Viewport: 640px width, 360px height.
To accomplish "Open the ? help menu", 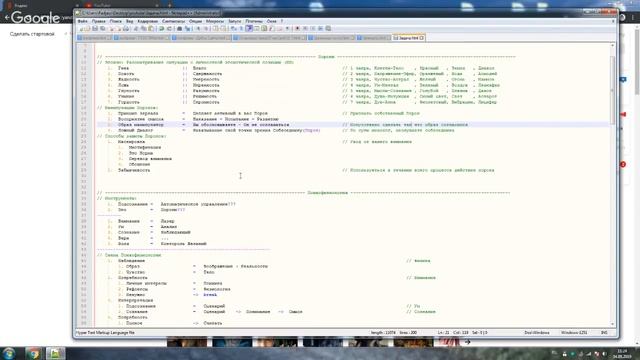I will [282, 21].
